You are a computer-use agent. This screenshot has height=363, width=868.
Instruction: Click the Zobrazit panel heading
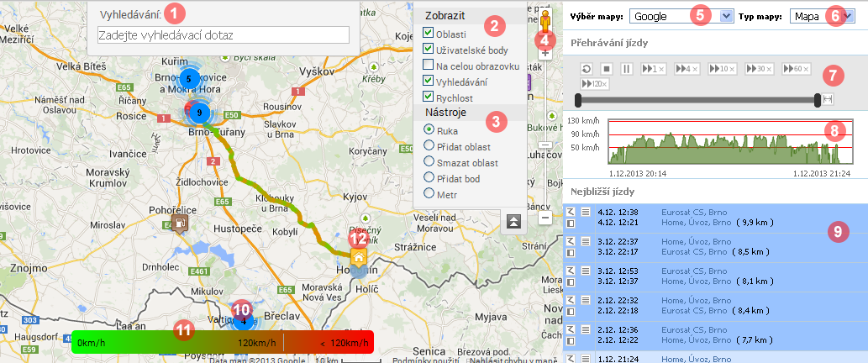pyautogui.click(x=445, y=15)
